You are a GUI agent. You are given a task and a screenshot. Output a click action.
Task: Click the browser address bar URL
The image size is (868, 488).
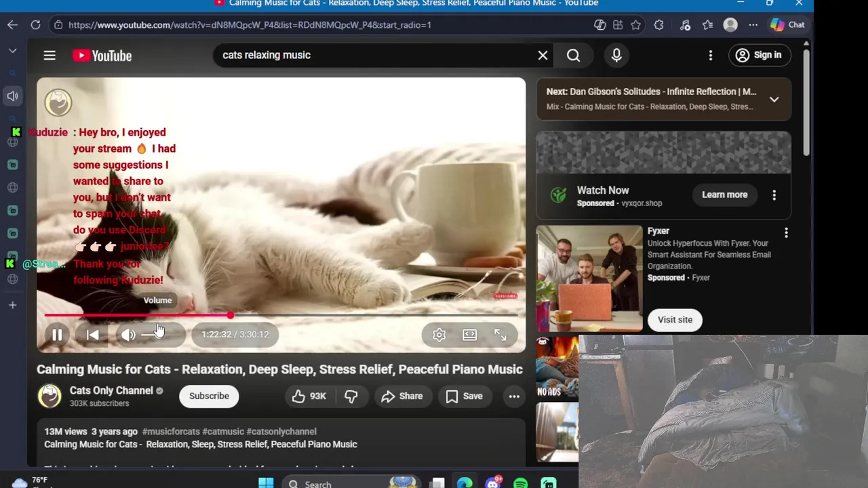point(250,25)
